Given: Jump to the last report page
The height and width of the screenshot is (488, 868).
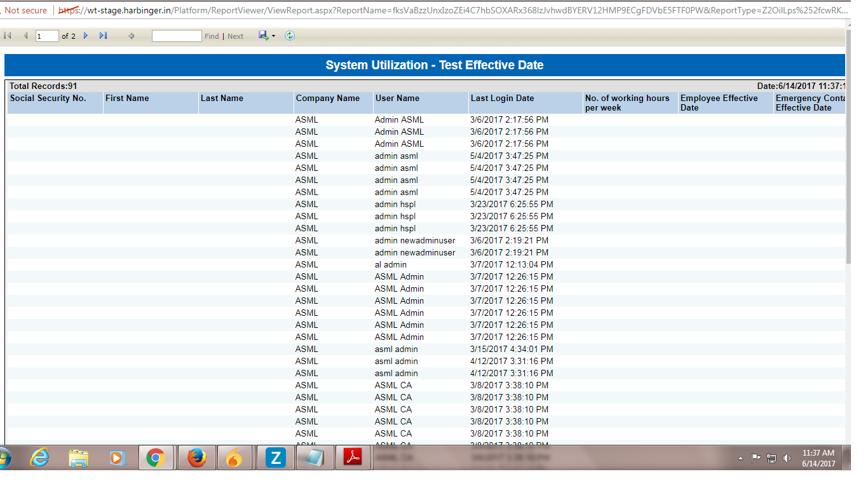Looking at the screenshot, I should tap(103, 36).
